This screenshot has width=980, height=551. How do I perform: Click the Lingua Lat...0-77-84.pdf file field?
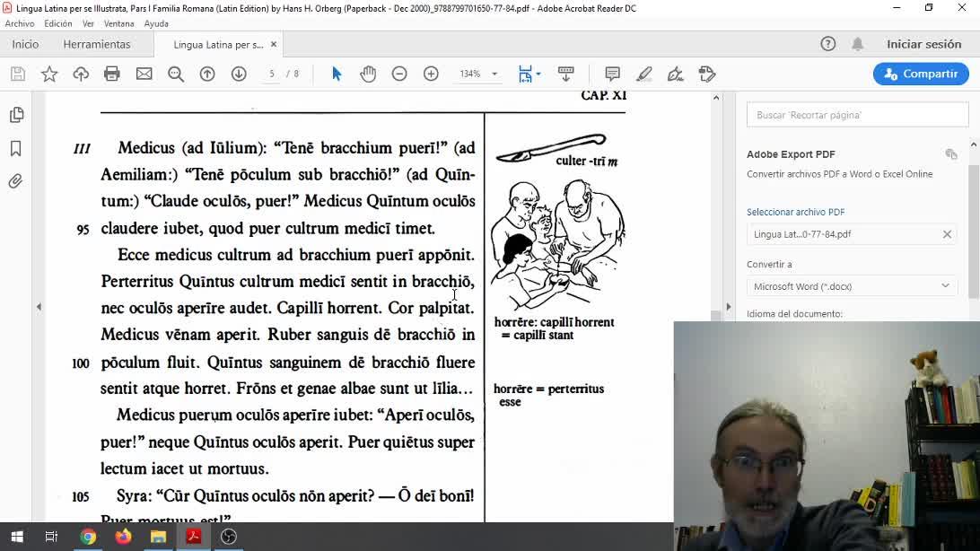pos(852,234)
